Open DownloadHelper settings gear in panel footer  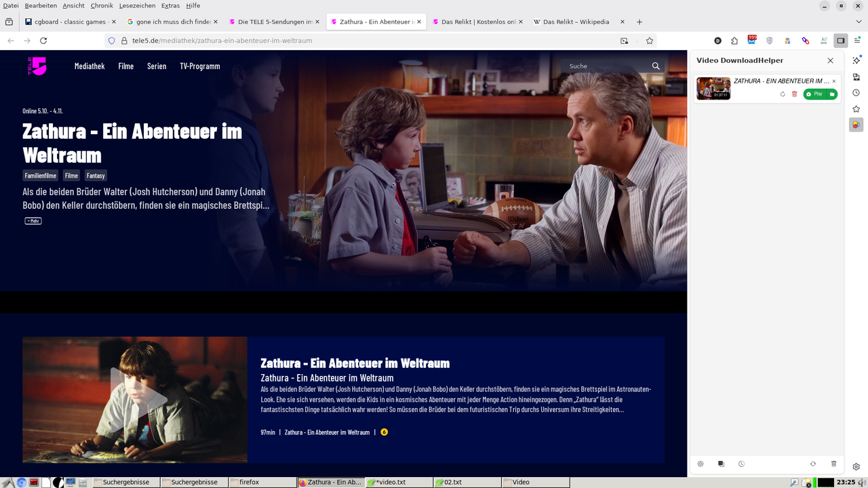[701, 464]
